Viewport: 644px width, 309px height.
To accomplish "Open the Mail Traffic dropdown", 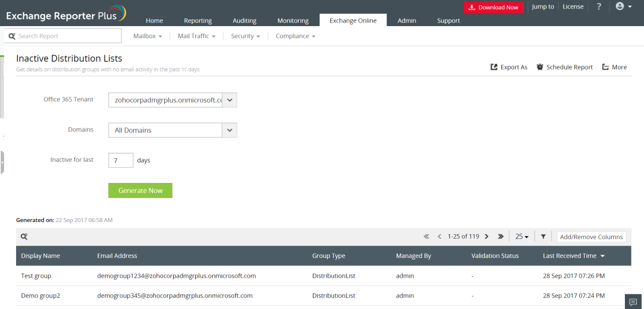I will 197,36.
